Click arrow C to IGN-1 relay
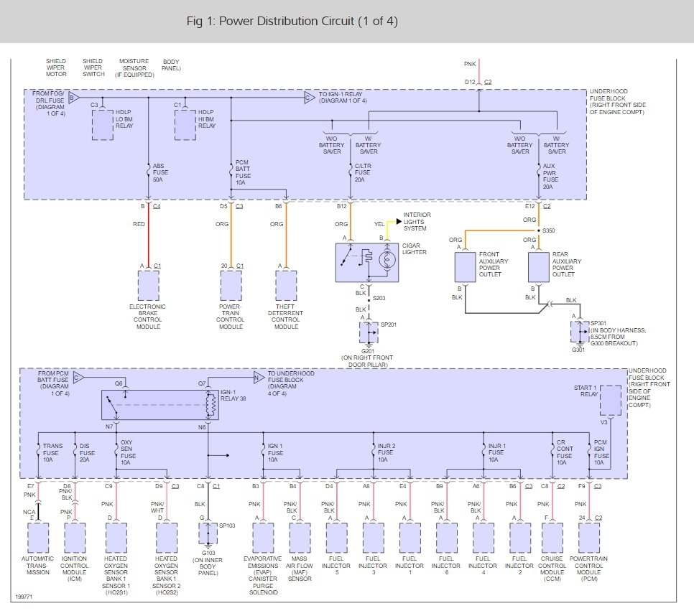694x616 pixels. 310,98
